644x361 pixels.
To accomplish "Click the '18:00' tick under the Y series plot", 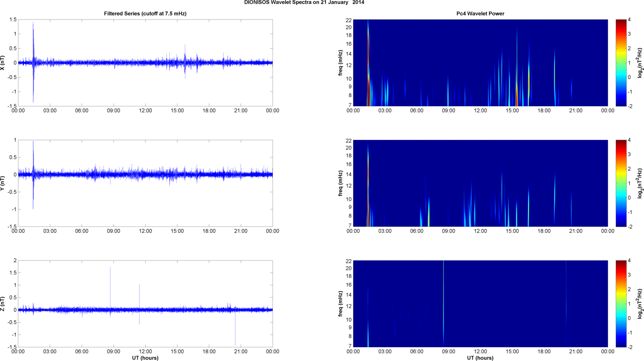I will point(209,231).
